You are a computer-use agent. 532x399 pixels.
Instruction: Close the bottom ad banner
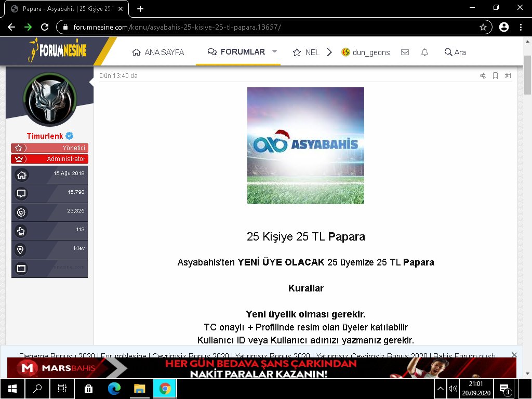tap(514, 355)
